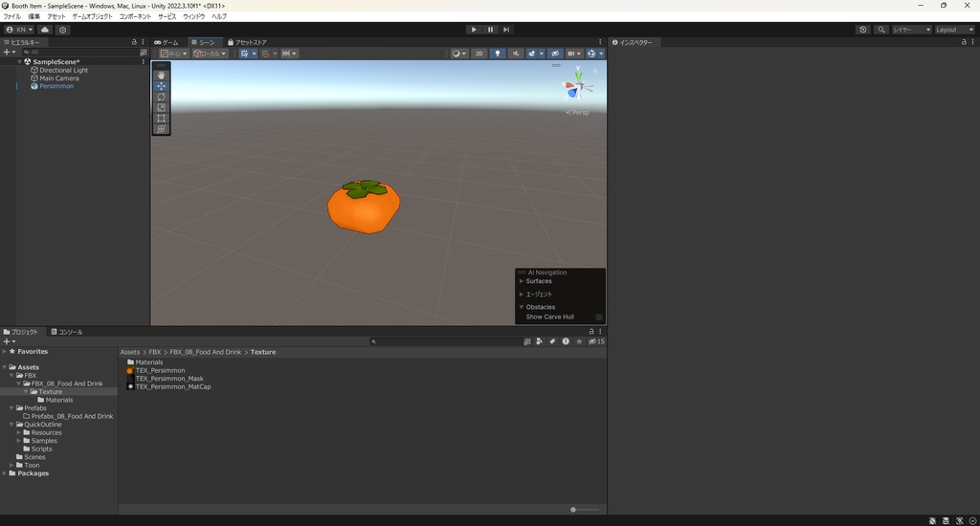Select the Rect transform tool
Screen dimensions: 980x526
pyautogui.click(x=161, y=118)
